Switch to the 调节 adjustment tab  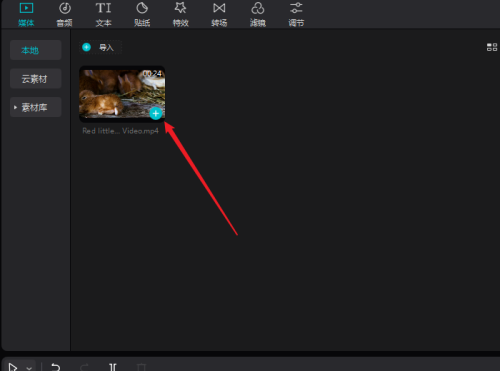(x=296, y=14)
